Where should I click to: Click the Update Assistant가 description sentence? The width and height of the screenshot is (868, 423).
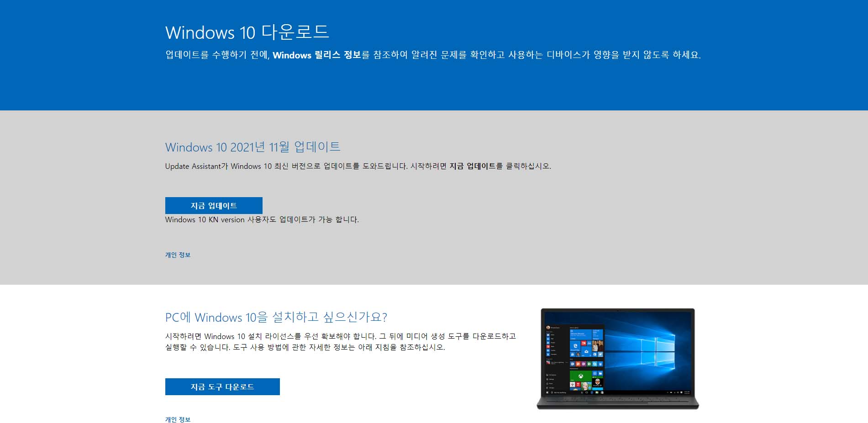point(358,166)
